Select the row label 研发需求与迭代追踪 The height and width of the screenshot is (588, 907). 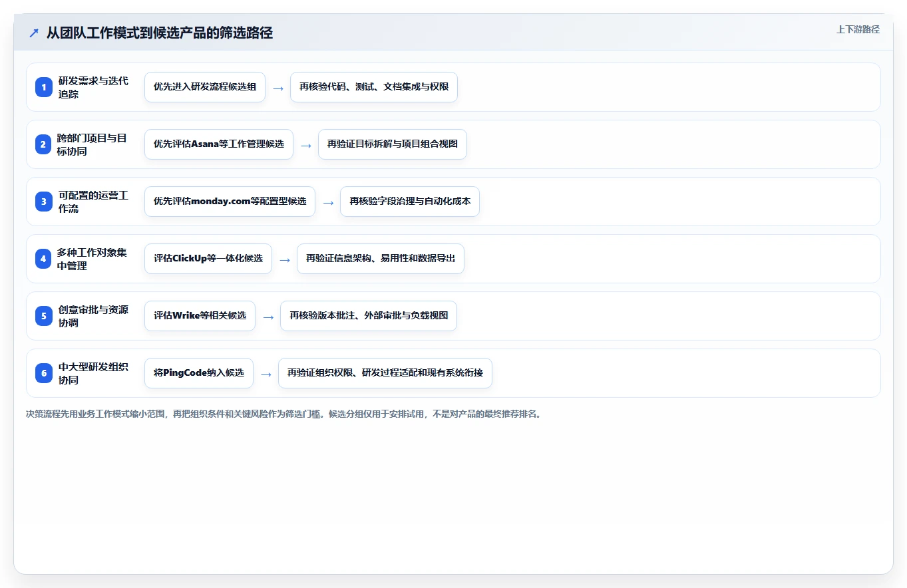pos(93,87)
